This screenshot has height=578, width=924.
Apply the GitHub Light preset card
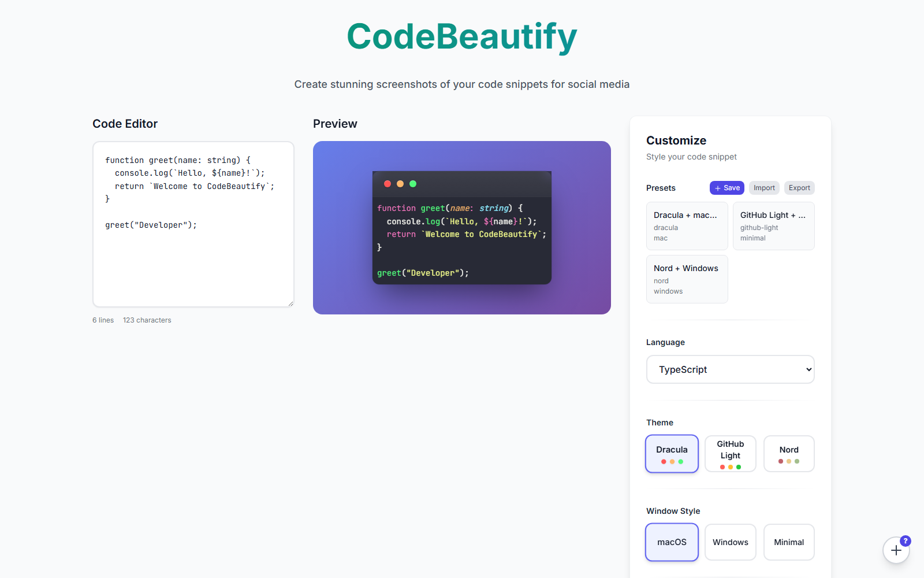774,226
